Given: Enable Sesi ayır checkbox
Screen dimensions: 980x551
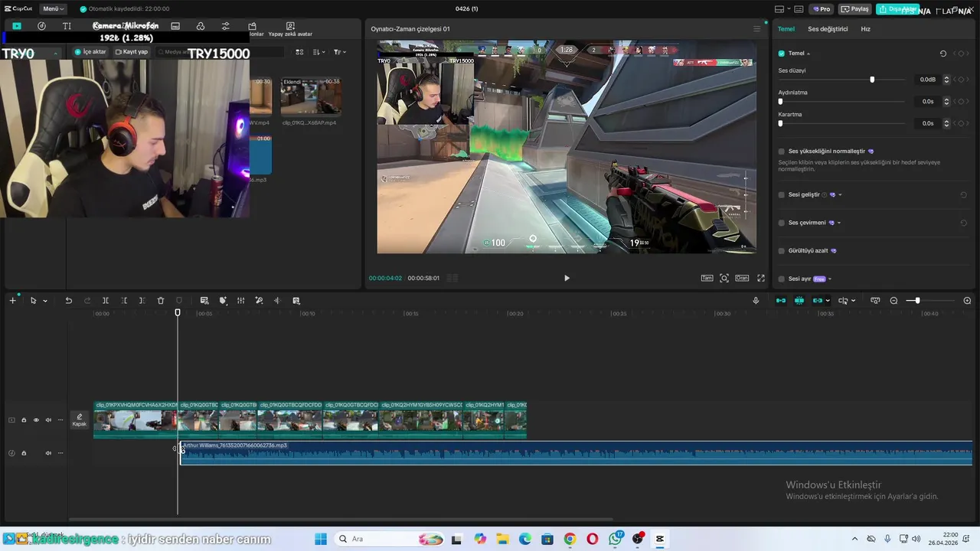Looking at the screenshot, I should pyautogui.click(x=782, y=279).
